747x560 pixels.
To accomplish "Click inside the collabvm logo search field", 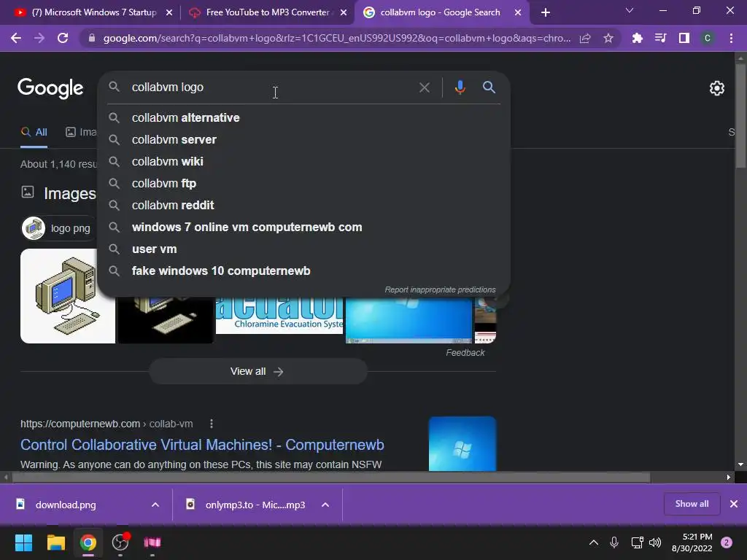I will tap(271, 87).
